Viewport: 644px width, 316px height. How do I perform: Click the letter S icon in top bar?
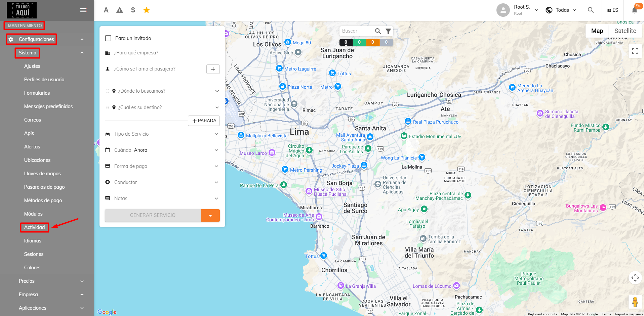point(133,10)
